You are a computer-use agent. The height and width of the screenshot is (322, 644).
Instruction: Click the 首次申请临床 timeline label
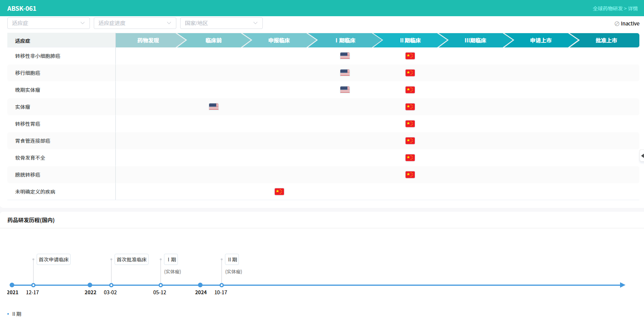pos(54,260)
